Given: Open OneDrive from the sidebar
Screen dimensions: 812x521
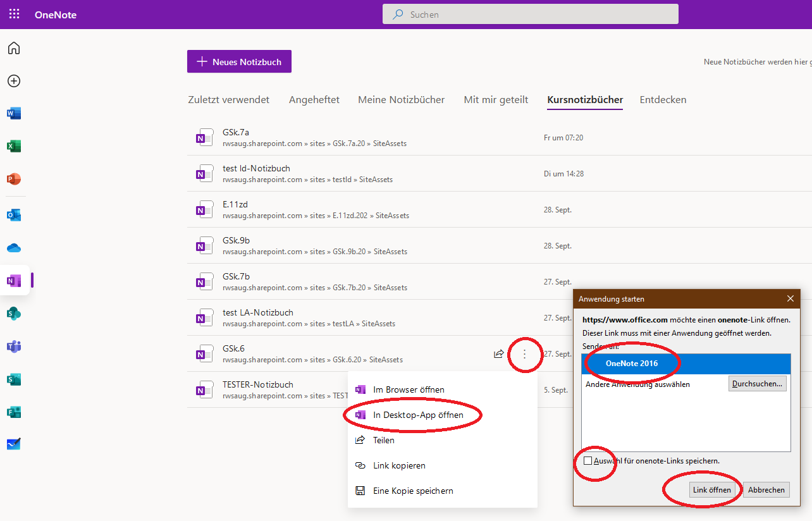Looking at the screenshot, I should pos(14,248).
